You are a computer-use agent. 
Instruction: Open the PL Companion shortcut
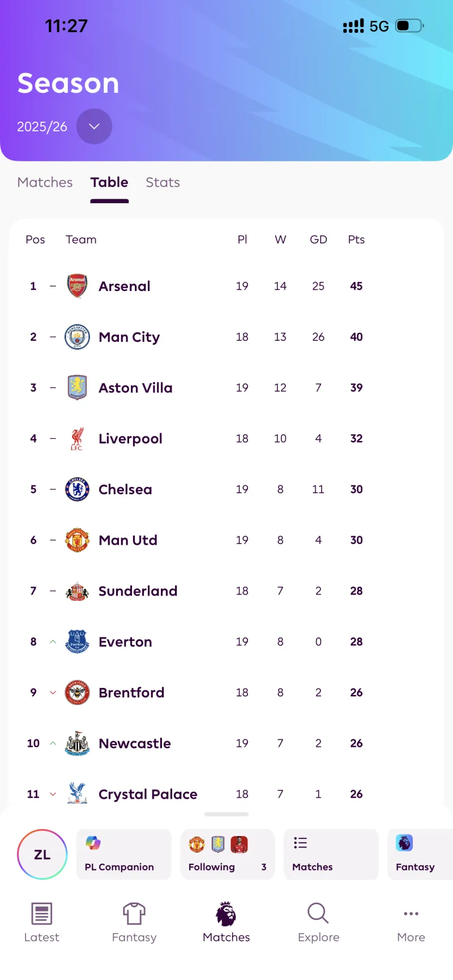(x=123, y=854)
